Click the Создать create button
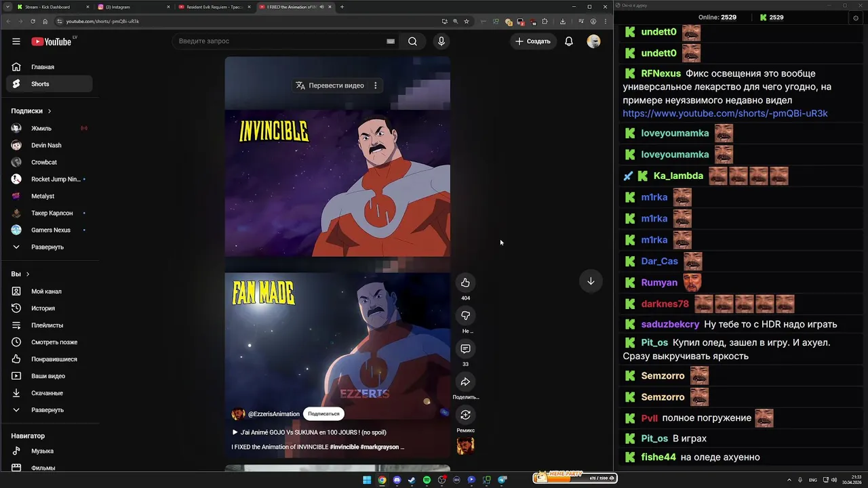The width and height of the screenshot is (868, 488). pos(533,41)
